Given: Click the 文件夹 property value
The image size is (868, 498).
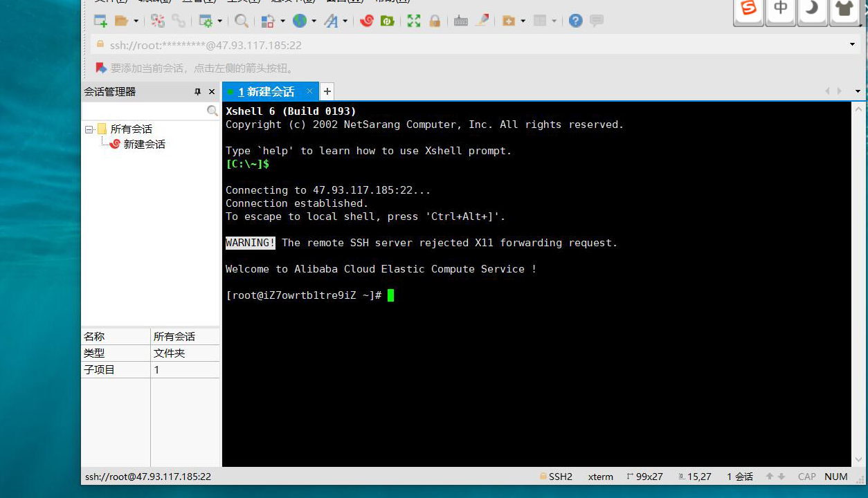Looking at the screenshot, I should [170, 353].
